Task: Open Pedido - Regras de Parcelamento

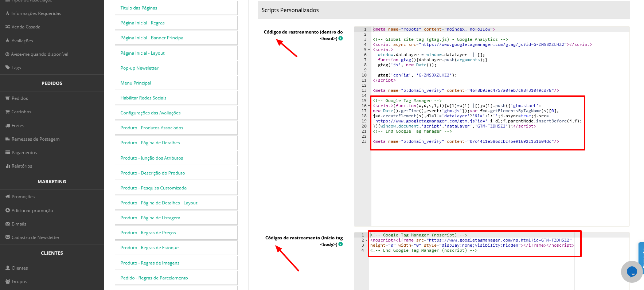Action: pyautogui.click(x=176, y=278)
